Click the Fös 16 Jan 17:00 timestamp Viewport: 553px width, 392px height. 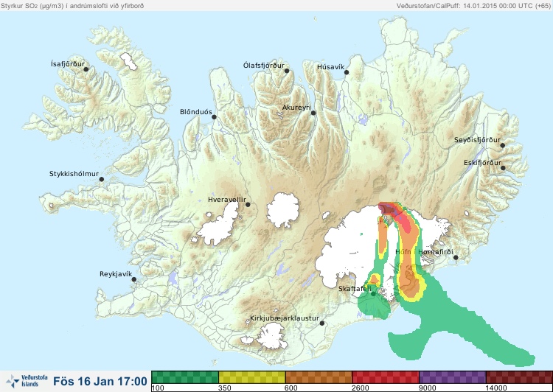[x=100, y=381]
